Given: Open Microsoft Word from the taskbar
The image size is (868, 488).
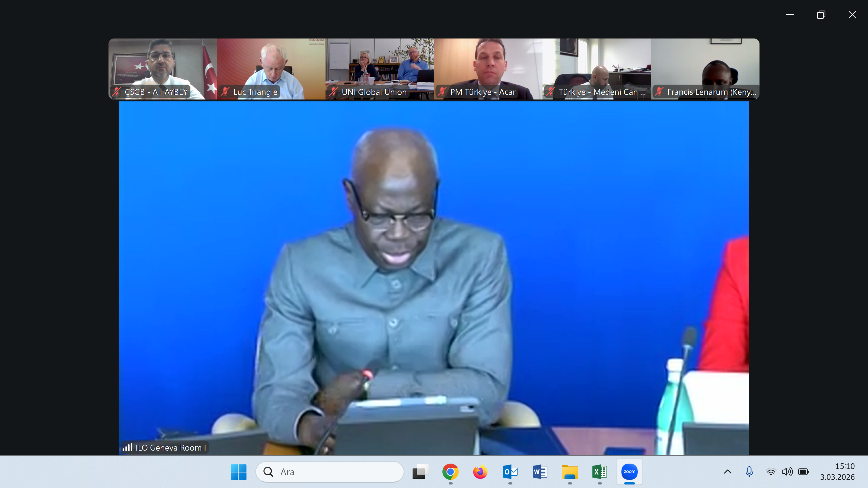Looking at the screenshot, I should pyautogui.click(x=540, y=472).
